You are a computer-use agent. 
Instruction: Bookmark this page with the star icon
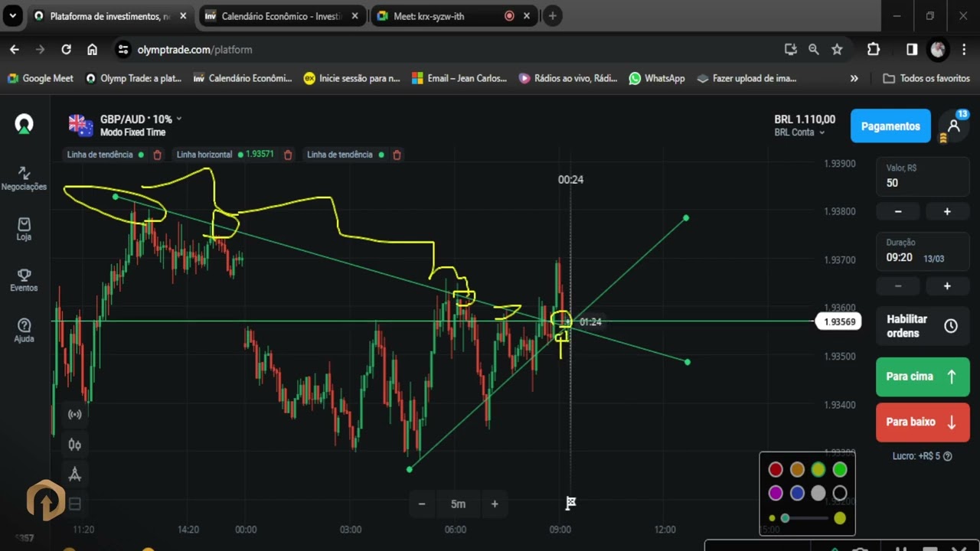837,49
